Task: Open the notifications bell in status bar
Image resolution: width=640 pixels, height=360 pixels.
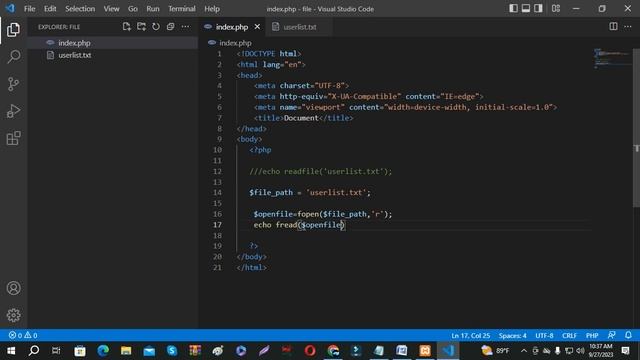Action: tap(628, 335)
